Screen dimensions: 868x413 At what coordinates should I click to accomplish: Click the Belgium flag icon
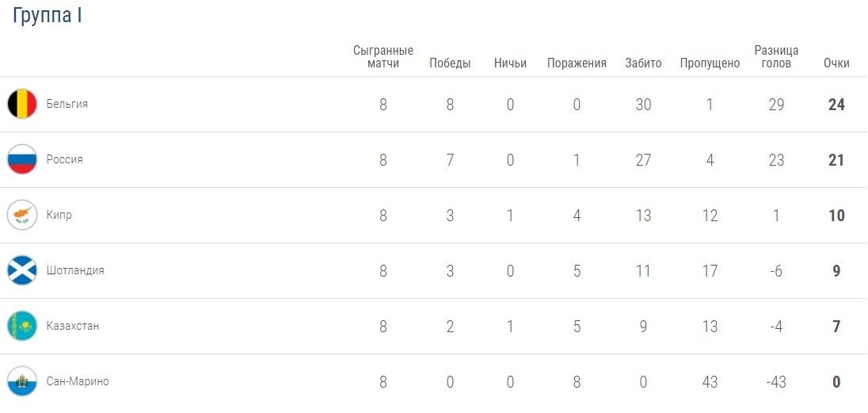coord(22,104)
